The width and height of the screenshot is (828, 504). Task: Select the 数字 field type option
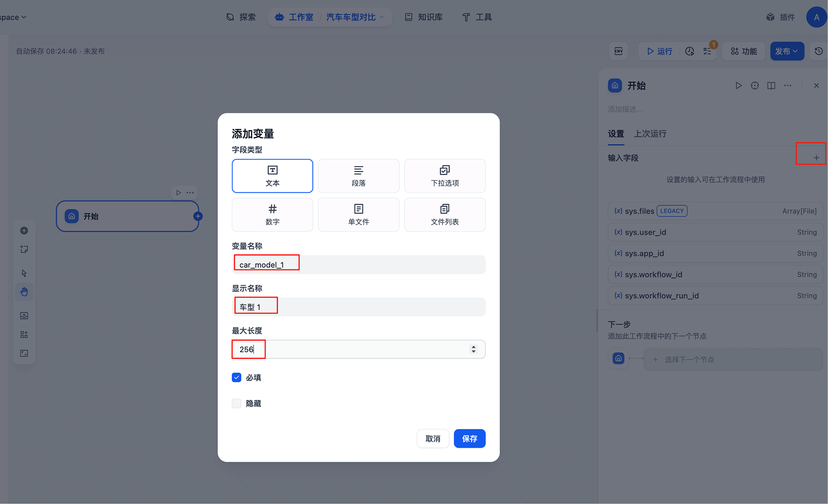click(272, 214)
